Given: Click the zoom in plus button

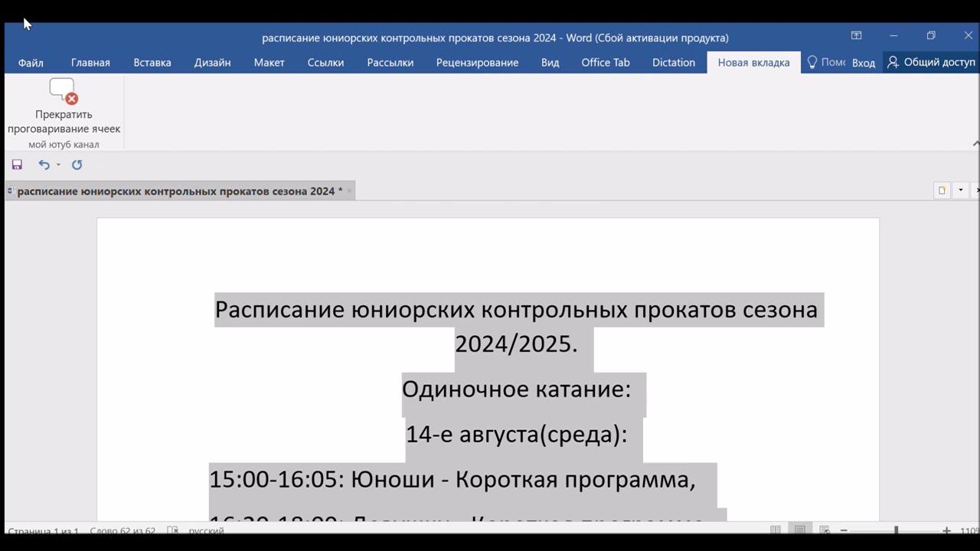Looking at the screenshot, I should 946,530.
